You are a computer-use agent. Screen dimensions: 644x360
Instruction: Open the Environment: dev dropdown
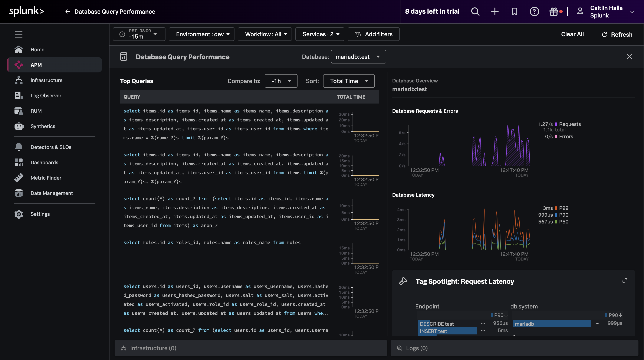[201, 34]
